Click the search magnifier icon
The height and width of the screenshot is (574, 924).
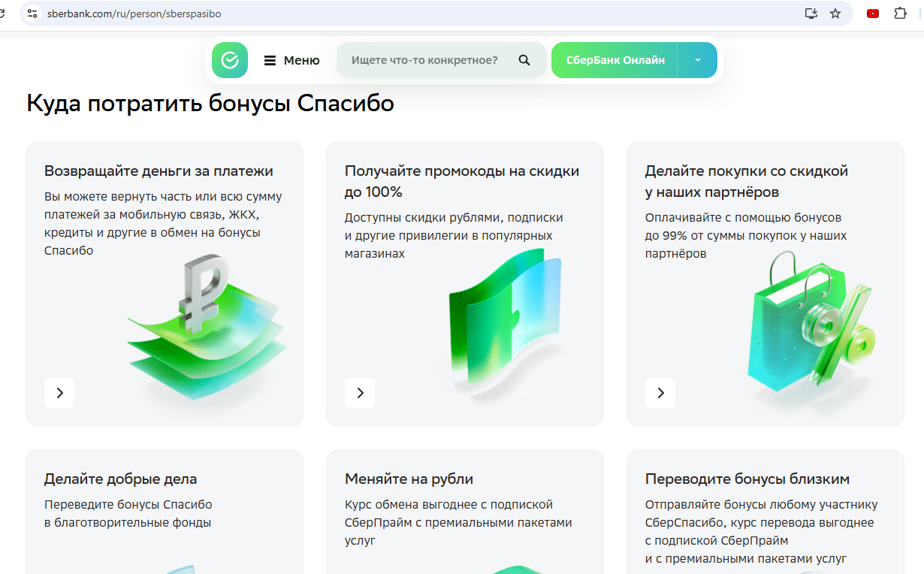(x=524, y=60)
